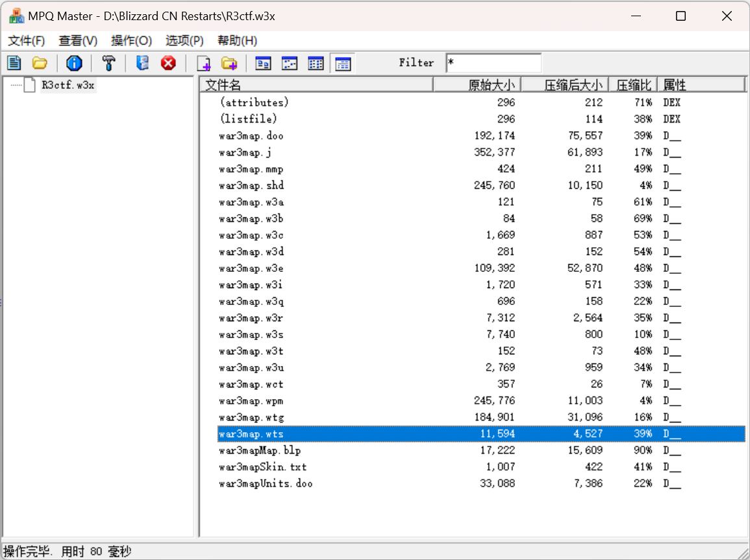Screen dimensions: 750x560
Task: Click the hammer tool icon
Action: pyautogui.click(x=108, y=63)
